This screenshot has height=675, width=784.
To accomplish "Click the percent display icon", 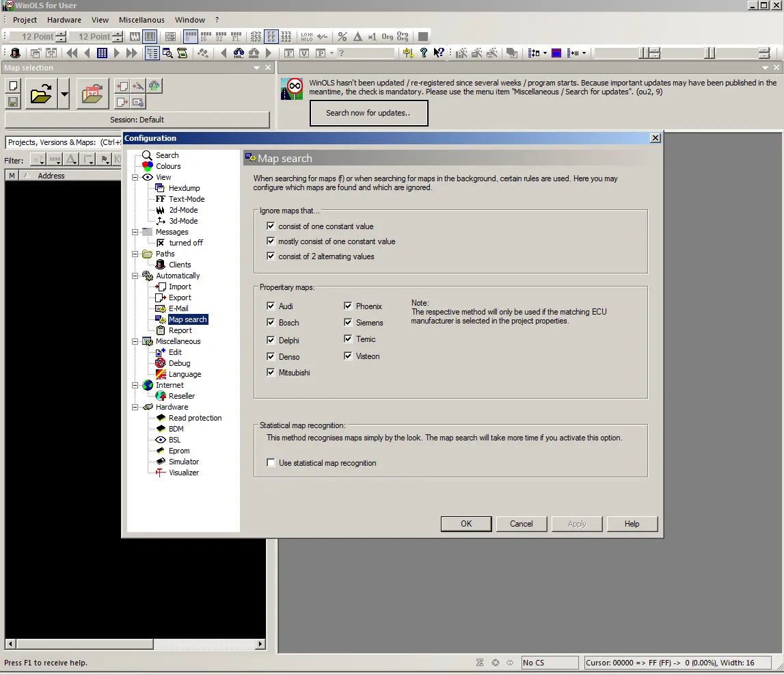I will click(342, 36).
